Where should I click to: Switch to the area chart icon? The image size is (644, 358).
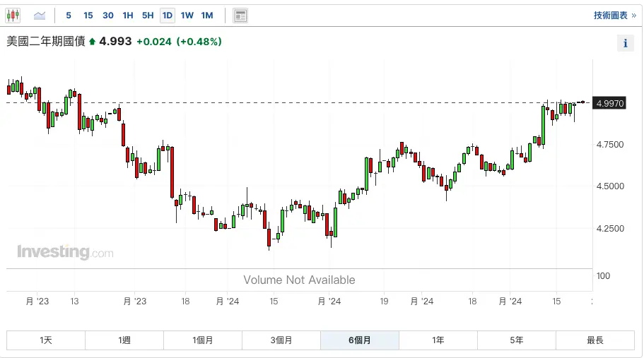click(x=40, y=15)
